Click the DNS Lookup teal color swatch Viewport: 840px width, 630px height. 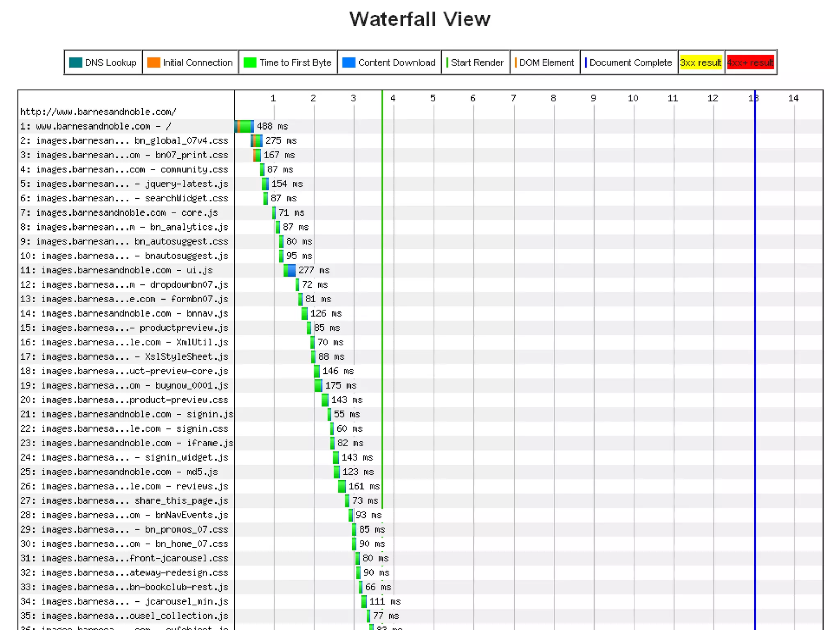[x=76, y=62]
